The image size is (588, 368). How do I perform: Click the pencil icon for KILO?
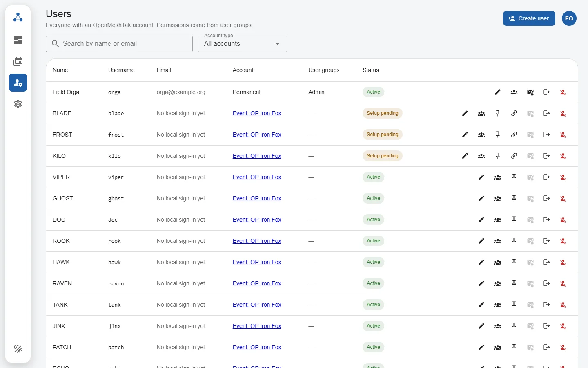point(465,156)
